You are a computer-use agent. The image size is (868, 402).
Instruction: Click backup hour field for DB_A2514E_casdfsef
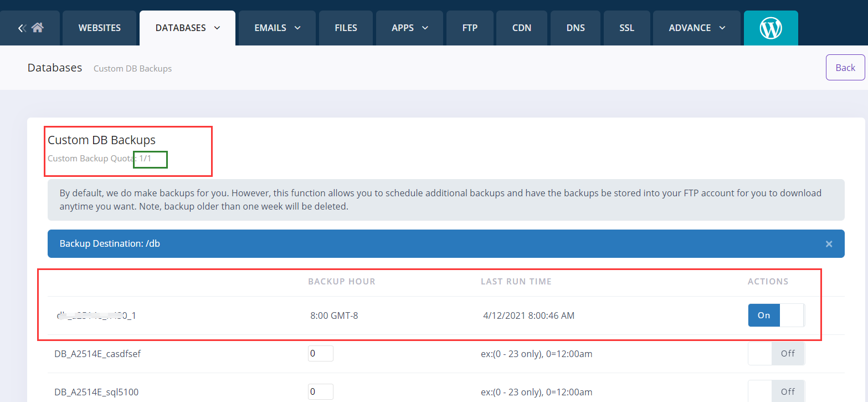click(320, 353)
